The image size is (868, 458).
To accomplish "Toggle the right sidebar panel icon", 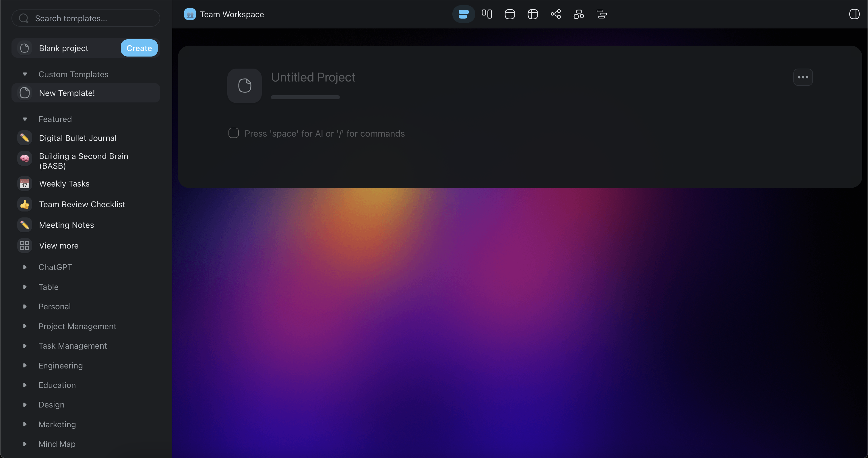I will click(x=854, y=14).
